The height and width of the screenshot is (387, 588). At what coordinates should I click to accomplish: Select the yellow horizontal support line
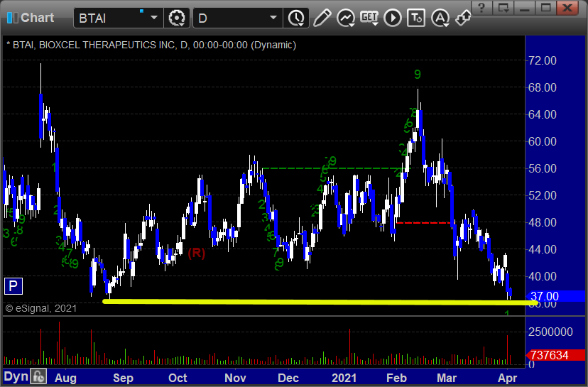coord(320,302)
